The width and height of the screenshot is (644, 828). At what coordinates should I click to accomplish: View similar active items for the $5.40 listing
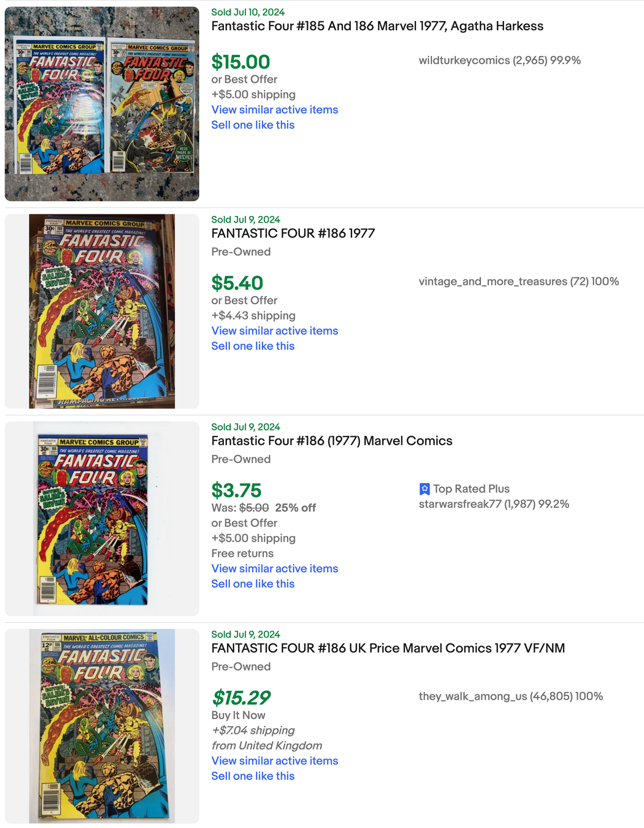point(274,331)
